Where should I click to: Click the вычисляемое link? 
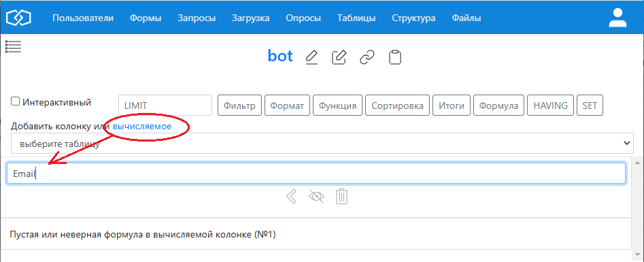click(x=142, y=127)
